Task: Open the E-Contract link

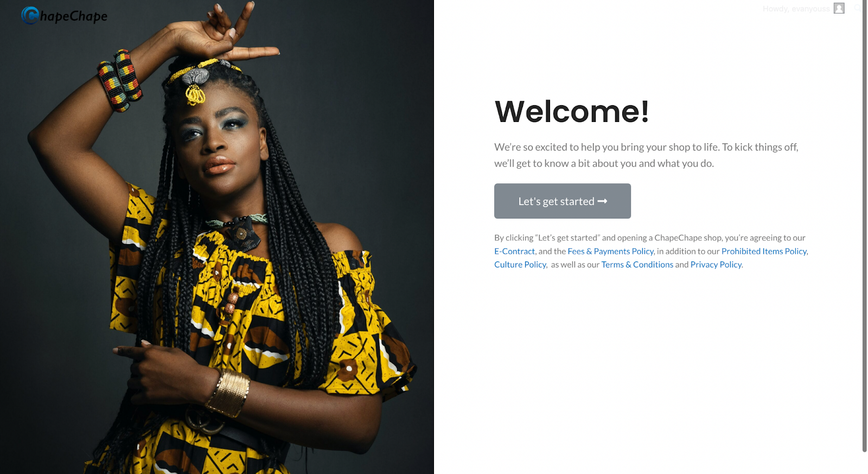Action: 514,251
